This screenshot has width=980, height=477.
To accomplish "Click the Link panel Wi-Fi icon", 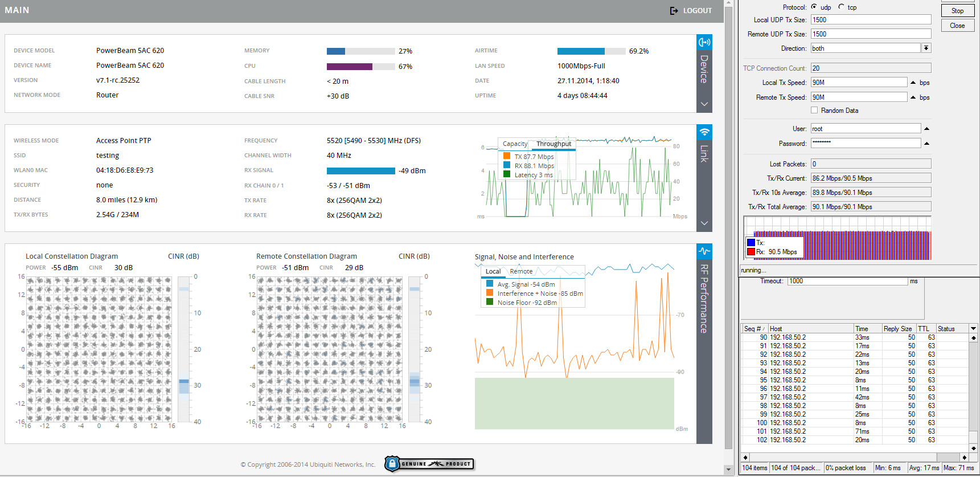I will coord(704,132).
